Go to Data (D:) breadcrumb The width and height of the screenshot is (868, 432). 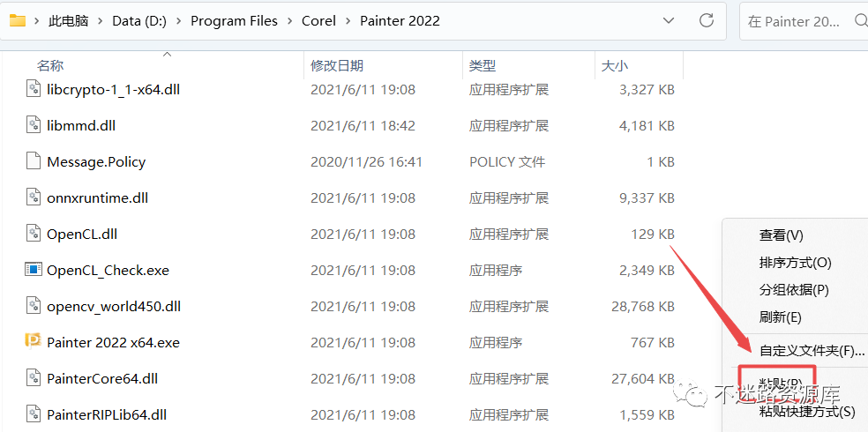139,21
